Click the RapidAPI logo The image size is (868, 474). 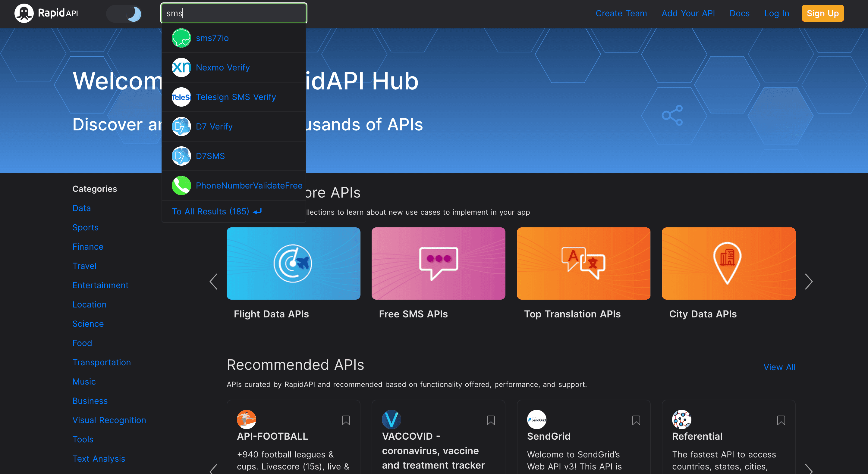tap(46, 13)
